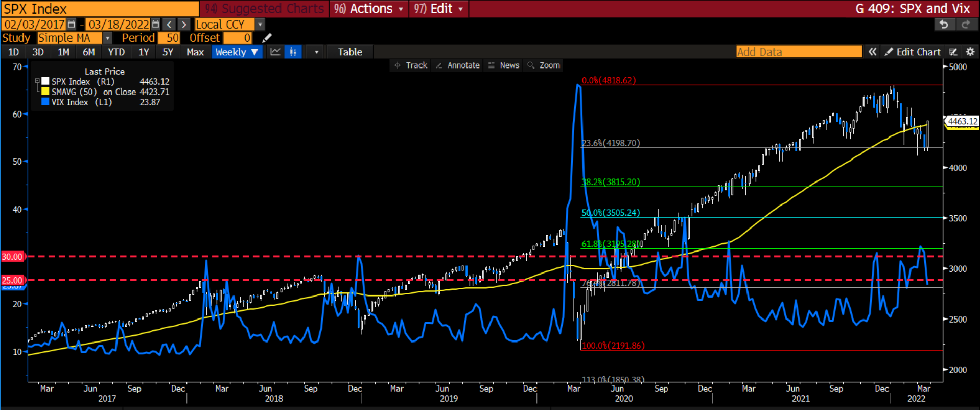Open the annotation edit icon beside Edit Chart
Image resolution: width=980 pixels, height=410 pixels.
[953, 52]
